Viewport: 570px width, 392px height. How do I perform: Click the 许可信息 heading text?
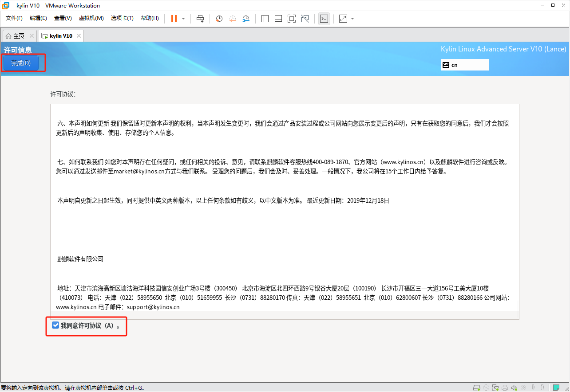click(18, 50)
